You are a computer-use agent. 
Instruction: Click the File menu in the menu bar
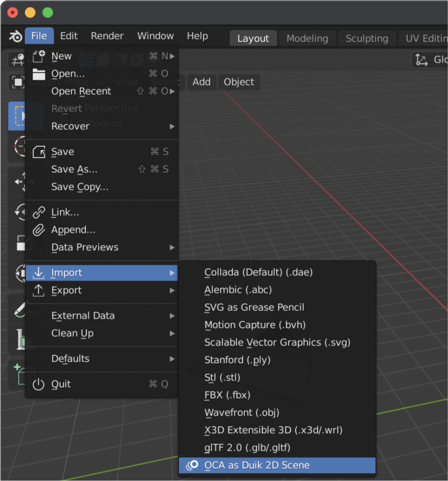click(39, 36)
